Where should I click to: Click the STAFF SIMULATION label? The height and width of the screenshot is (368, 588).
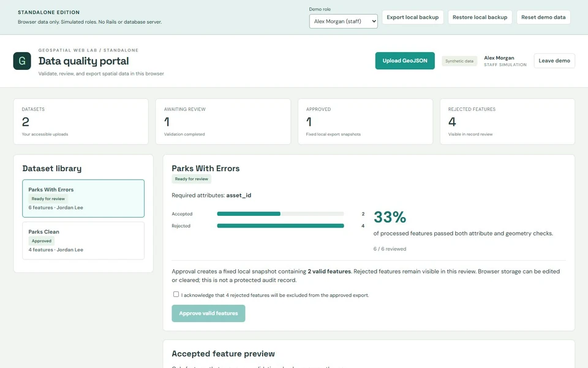coord(505,65)
